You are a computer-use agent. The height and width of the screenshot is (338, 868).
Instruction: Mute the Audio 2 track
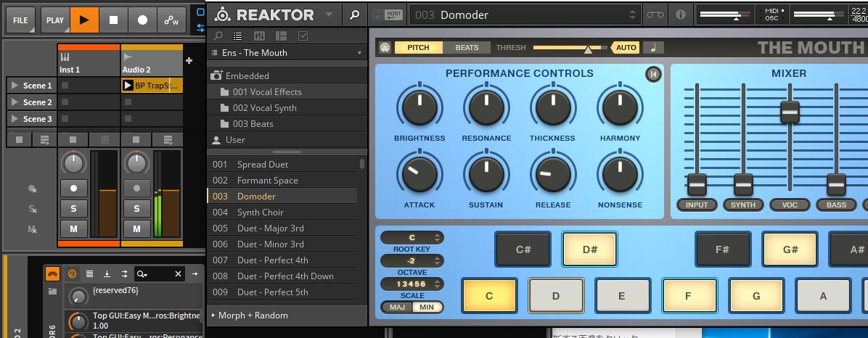point(136,228)
